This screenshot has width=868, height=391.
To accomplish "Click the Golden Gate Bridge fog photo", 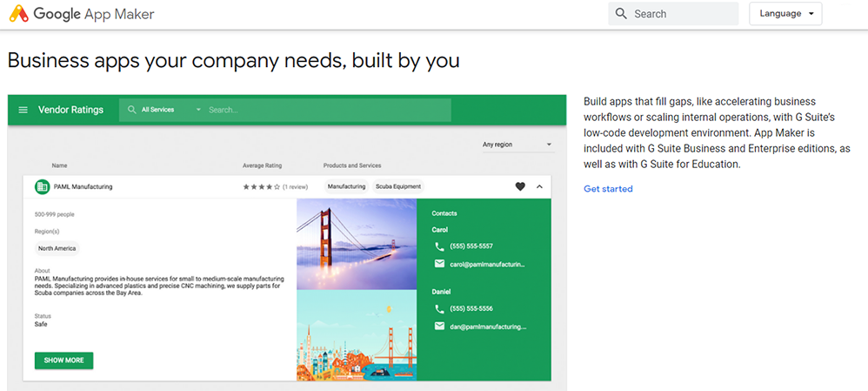I will pos(357,244).
